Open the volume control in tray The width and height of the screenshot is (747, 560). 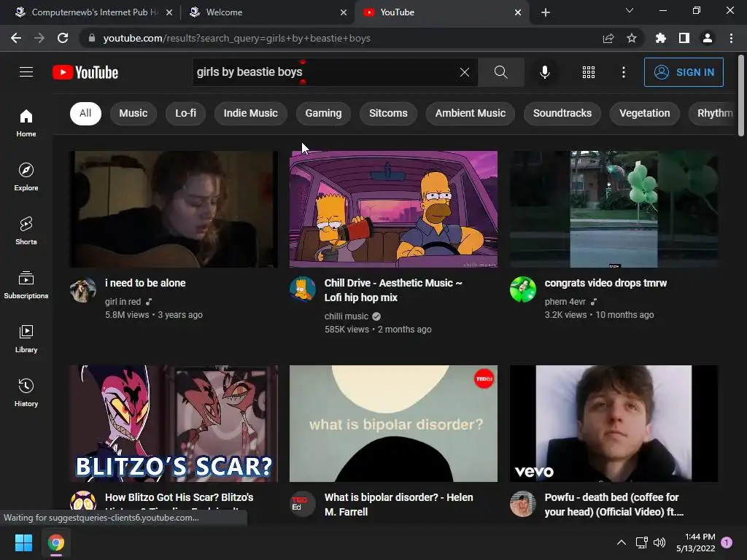(x=659, y=542)
